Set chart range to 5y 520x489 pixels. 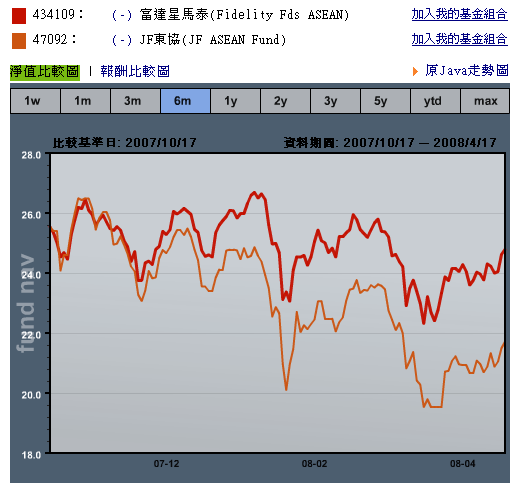pyautogui.click(x=385, y=101)
